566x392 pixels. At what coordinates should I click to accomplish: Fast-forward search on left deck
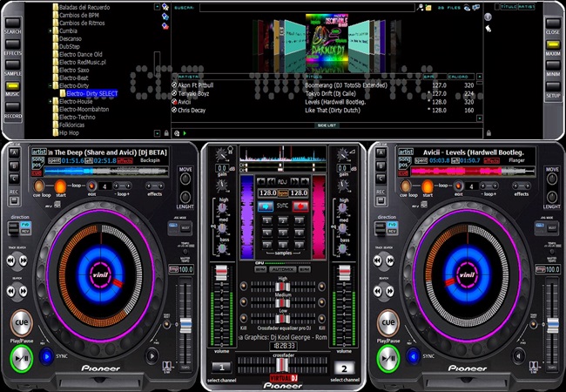(24, 291)
